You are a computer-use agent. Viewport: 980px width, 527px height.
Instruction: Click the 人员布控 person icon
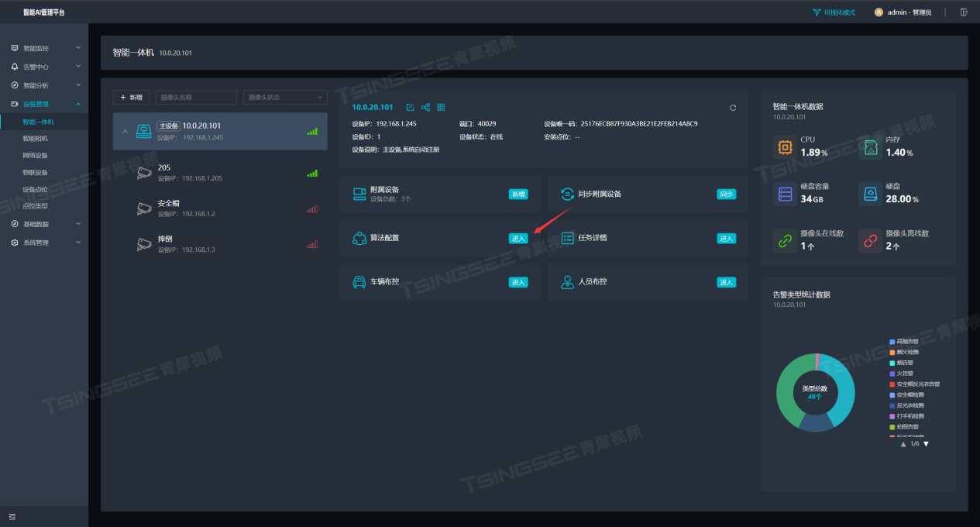[x=567, y=282]
